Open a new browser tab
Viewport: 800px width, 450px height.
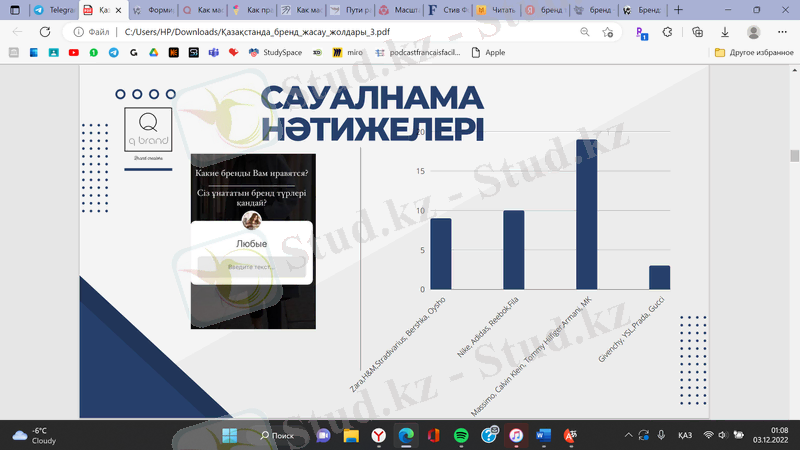click(678, 10)
